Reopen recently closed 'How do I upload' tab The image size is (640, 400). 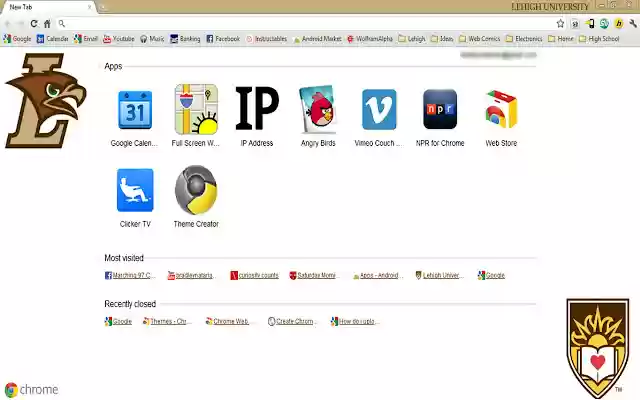point(356,322)
